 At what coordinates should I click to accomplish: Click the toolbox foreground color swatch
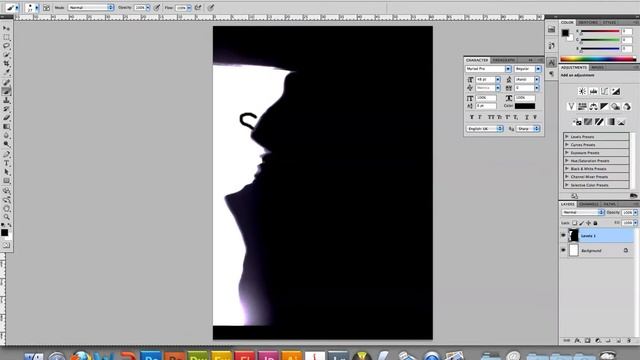[x=4, y=232]
